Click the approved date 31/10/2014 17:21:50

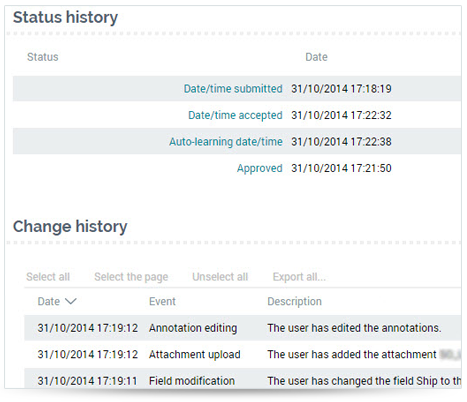click(x=341, y=168)
